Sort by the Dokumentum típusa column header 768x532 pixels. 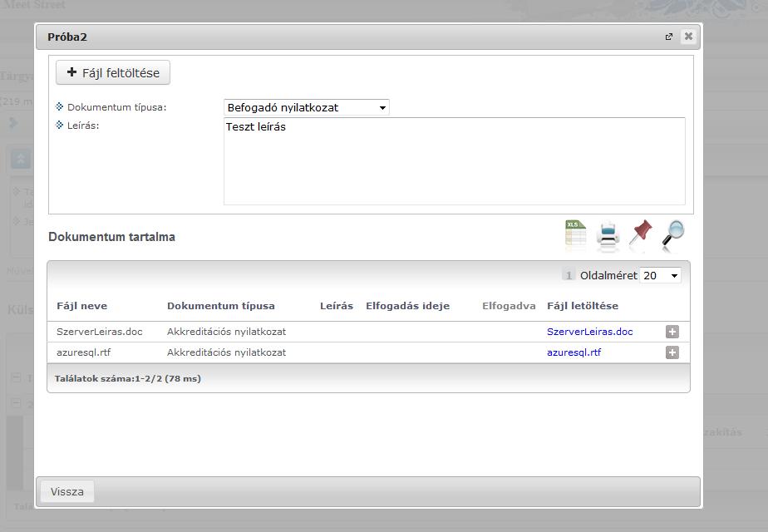(x=221, y=306)
